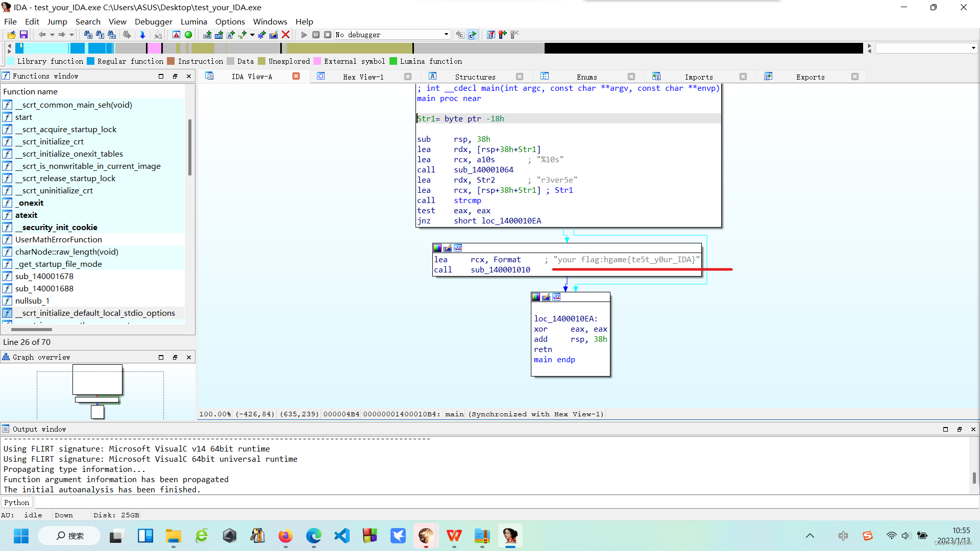Click the red X delete icon

point(286,35)
